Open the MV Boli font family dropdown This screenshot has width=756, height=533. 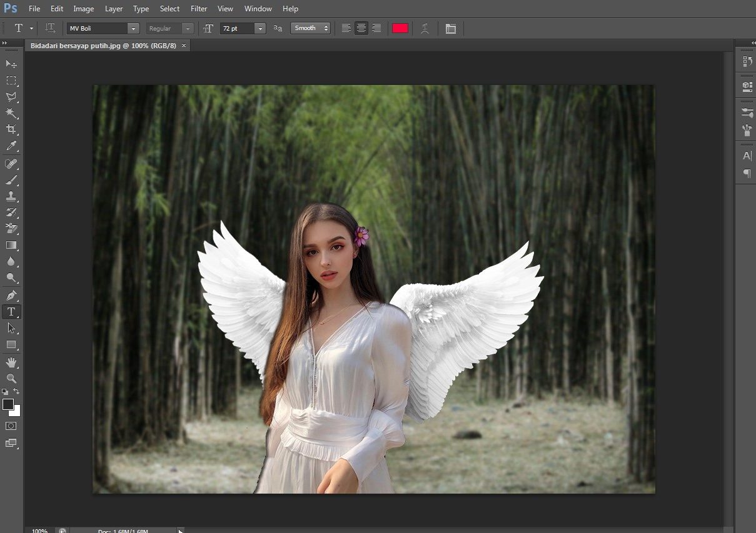pos(133,28)
